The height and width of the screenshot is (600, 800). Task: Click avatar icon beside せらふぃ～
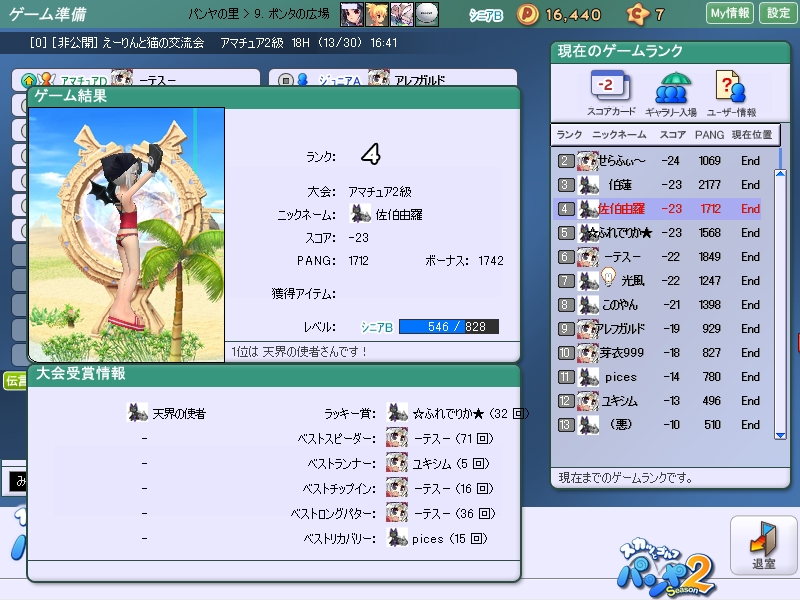pyautogui.click(x=588, y=161)
